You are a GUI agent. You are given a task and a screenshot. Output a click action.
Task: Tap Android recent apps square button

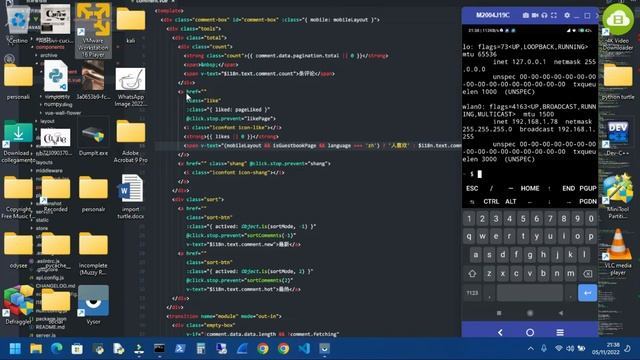(x=499, y=313)
